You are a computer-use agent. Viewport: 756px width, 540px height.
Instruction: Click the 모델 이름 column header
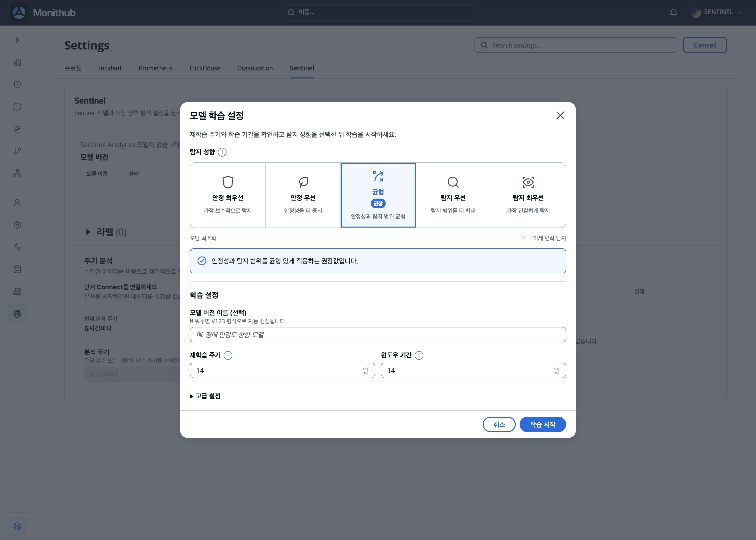(97, 173)
